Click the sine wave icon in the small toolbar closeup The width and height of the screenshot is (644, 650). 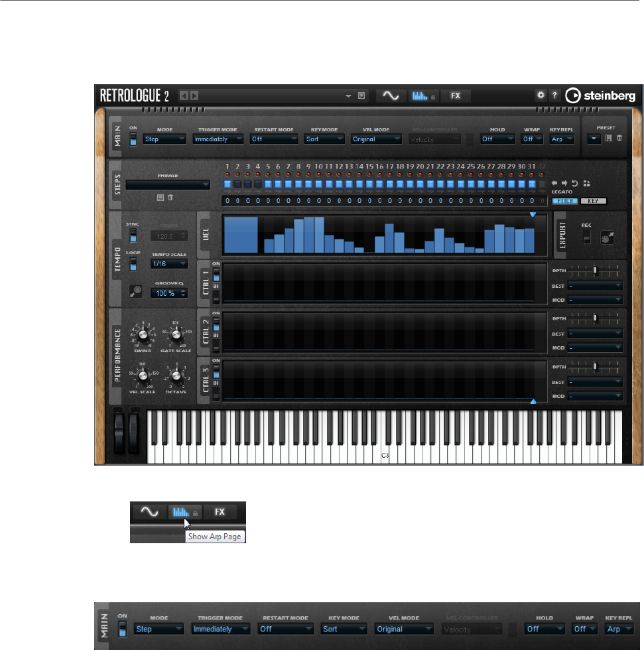point(149,512)
